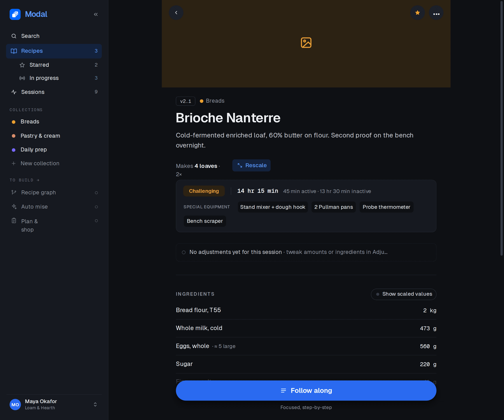Select the Recipes nav item
This screenshot has height=420, width=504.
[x=54, y=51]
